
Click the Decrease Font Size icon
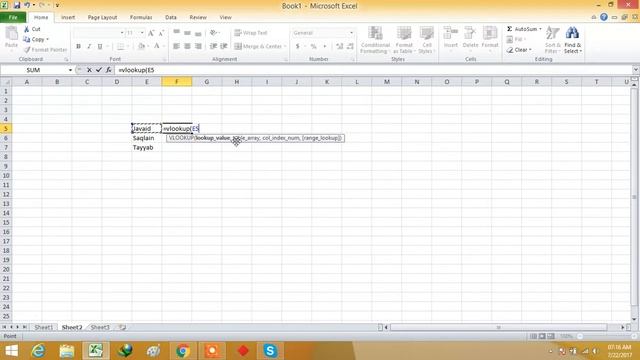coord(162,33)
